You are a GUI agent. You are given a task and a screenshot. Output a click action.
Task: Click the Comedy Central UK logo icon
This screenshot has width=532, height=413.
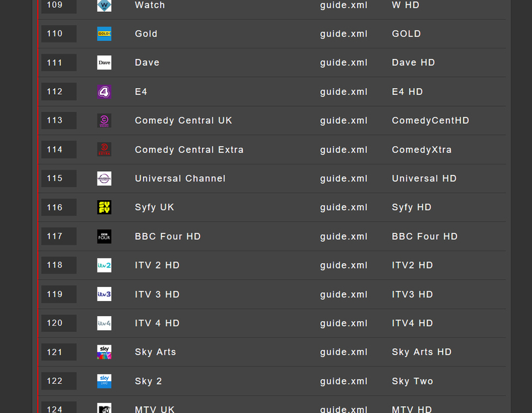point(104,121)
